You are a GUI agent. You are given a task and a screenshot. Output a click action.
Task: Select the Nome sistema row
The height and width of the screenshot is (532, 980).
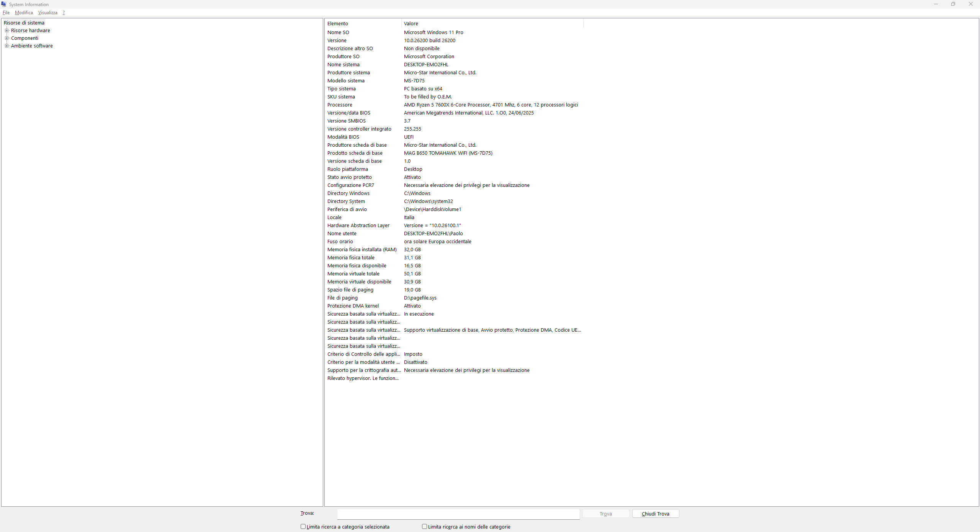tap(454, 65)
